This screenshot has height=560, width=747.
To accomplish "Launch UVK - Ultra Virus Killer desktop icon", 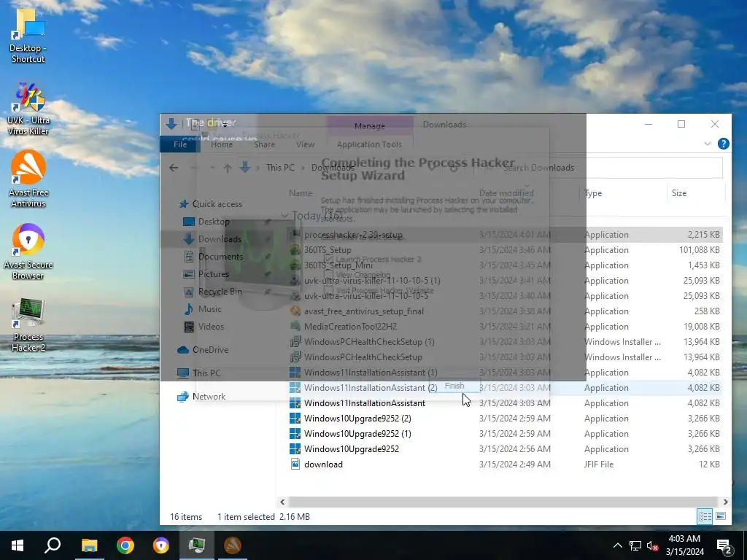I will point(28,109).
